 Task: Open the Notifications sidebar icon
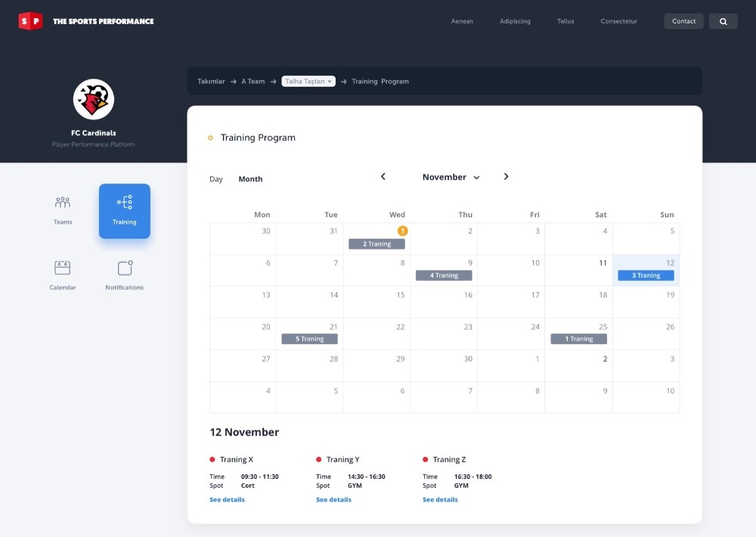pos(125,268)
